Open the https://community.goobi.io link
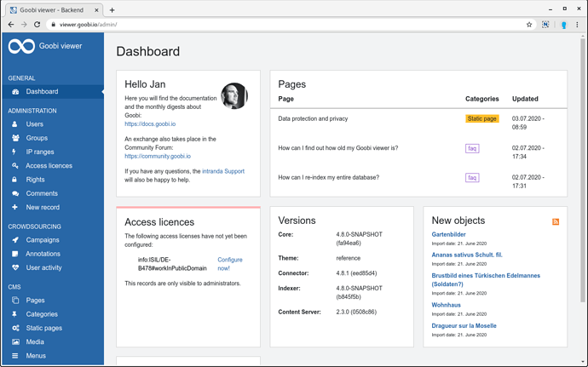 (x=158, y=156)
